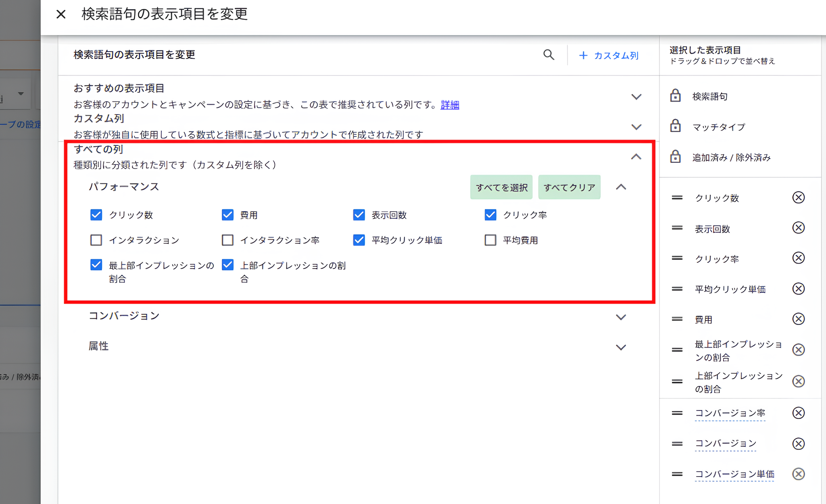
Task: Remove クリック率 from selected columns
Action: point(799,258)
